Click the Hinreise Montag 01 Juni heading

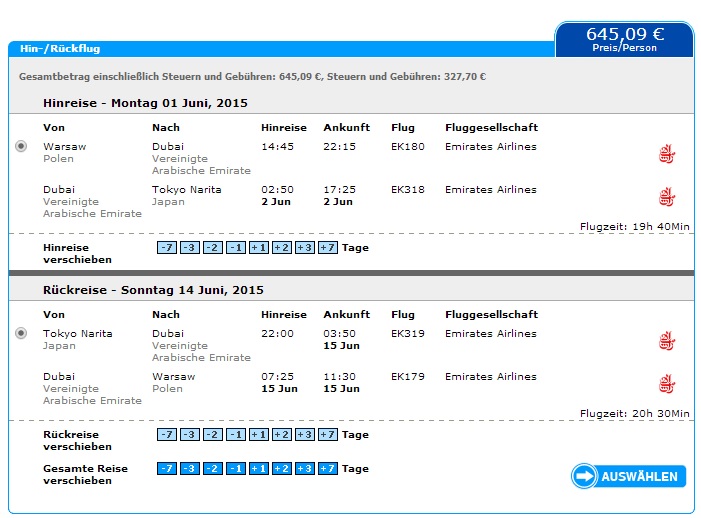click(145, 103)
